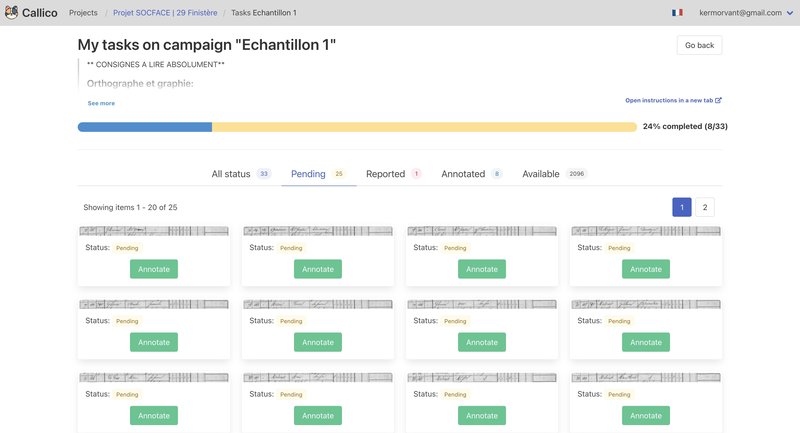Annotate the first card in the second row
This screenshot has width=800, height=433.
coord(154,342)
